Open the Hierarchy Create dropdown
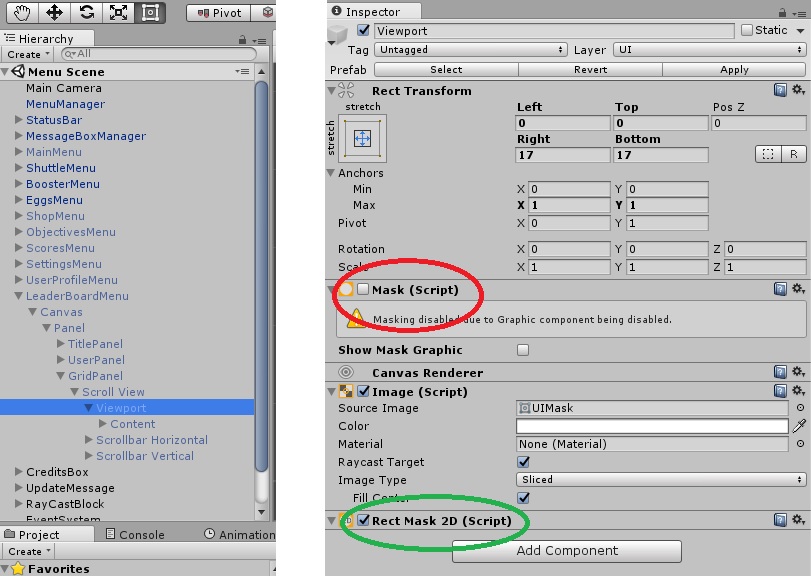Viewport: 811px width, 576px height. click(x=28, y=54)
